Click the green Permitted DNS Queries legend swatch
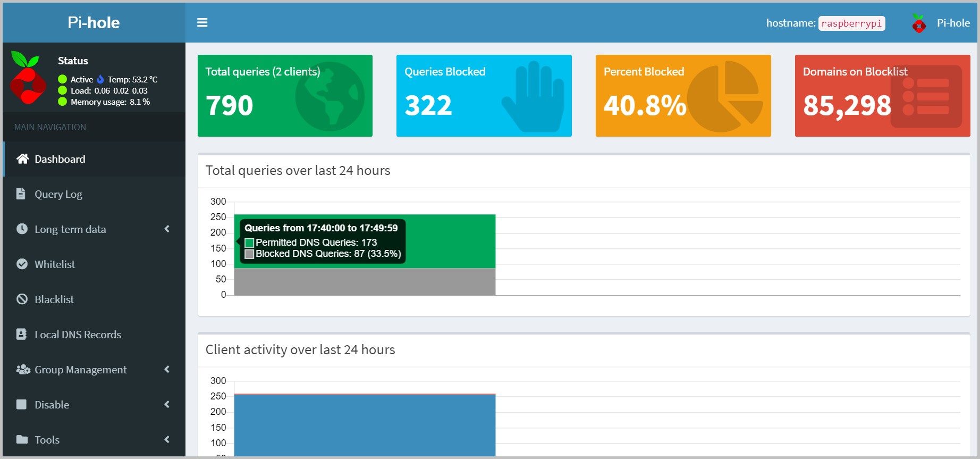 point(249,243)
